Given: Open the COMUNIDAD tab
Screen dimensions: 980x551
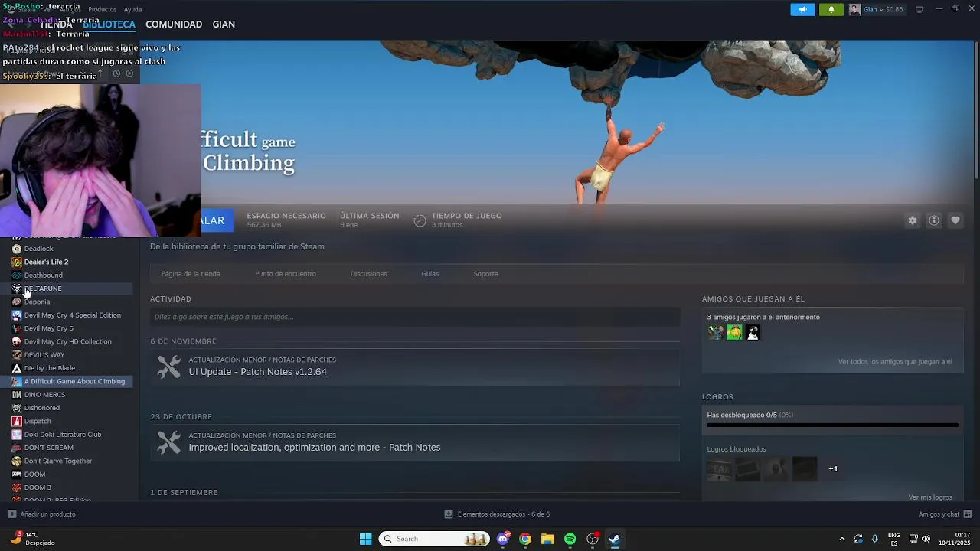Looking at the screenshot, I should tap(174, 24).
